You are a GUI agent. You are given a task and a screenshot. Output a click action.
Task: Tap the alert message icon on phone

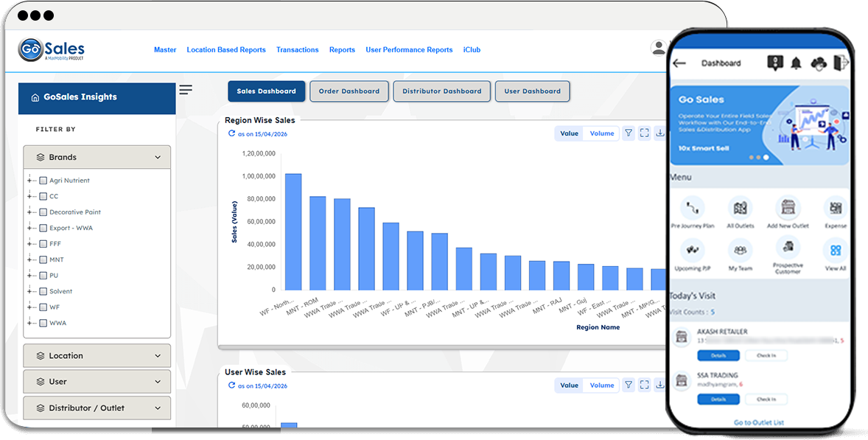[775, 63]
